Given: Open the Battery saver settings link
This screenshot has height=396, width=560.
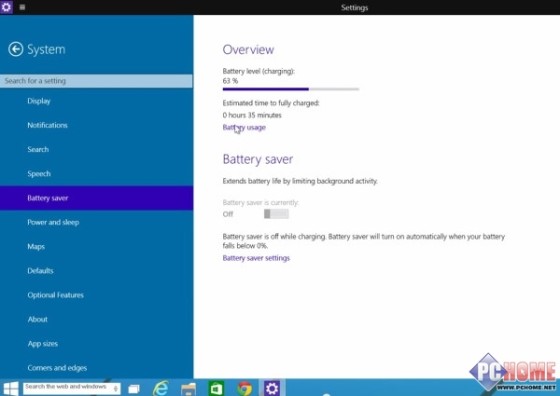Looking at the screenshot, I should pyautogui.click(x=256, y=258).
